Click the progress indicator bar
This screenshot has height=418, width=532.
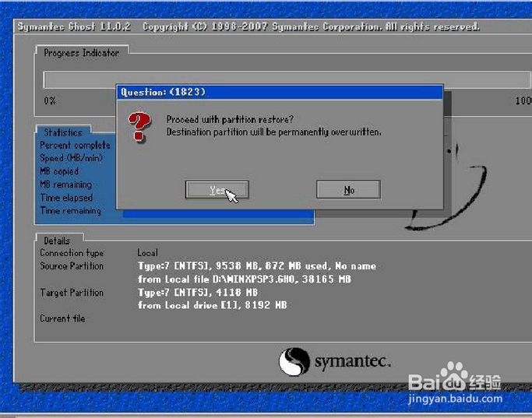(x=286, y=79)
